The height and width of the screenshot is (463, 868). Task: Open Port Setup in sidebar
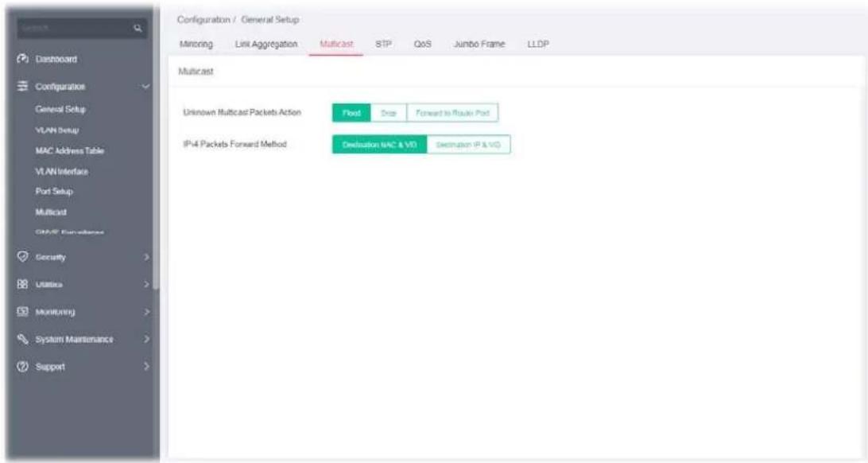click(54, 192)
